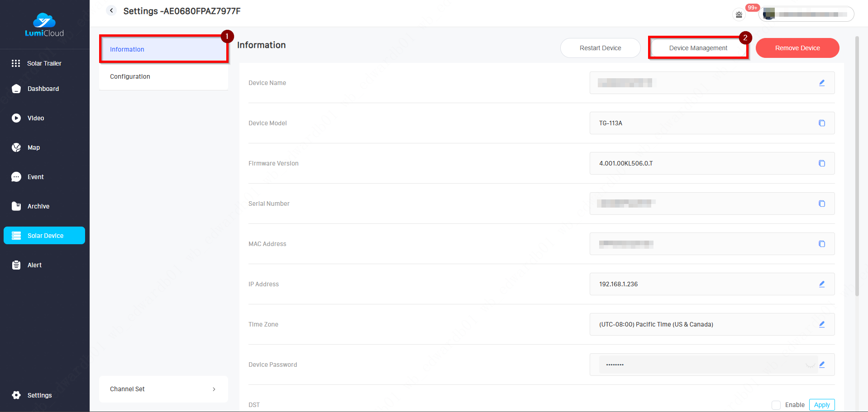The image size is (868, 412).
Task: Click the back arrow beside Settings title
Action: click(111, 10)
